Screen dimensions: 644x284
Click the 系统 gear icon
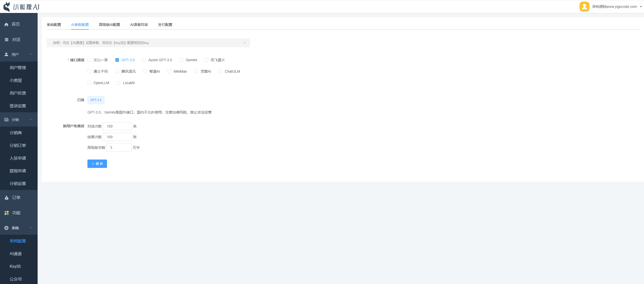pos(6,228)
